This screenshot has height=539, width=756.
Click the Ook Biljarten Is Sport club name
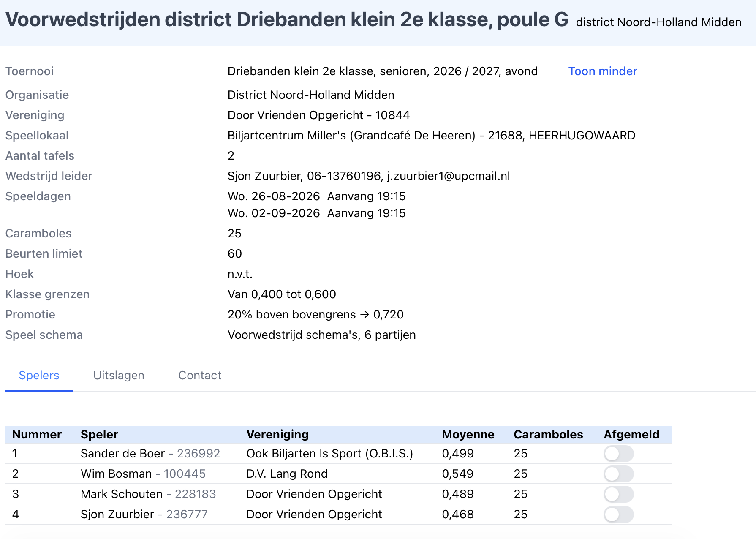pyautogui.click(x=329, y=454)
